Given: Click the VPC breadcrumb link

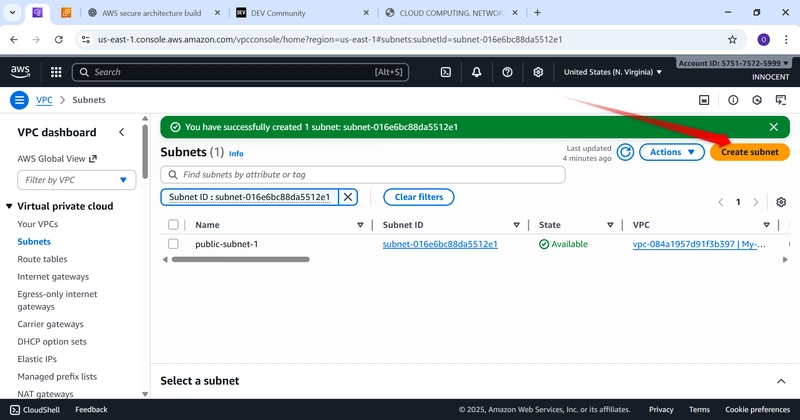Looking at the screenshot, I should pyautogui.click(x=44, y=100).
